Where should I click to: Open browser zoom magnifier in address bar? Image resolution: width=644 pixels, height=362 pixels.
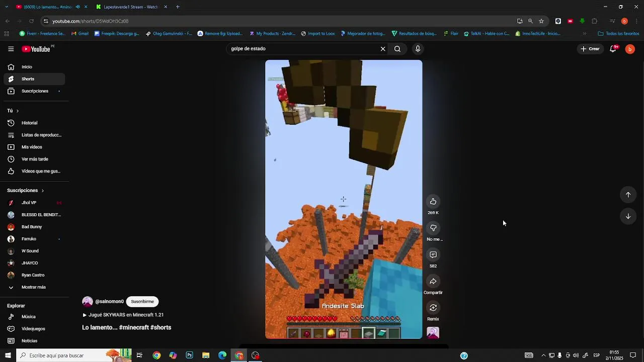pyautogui.click(x=530, y=21)
